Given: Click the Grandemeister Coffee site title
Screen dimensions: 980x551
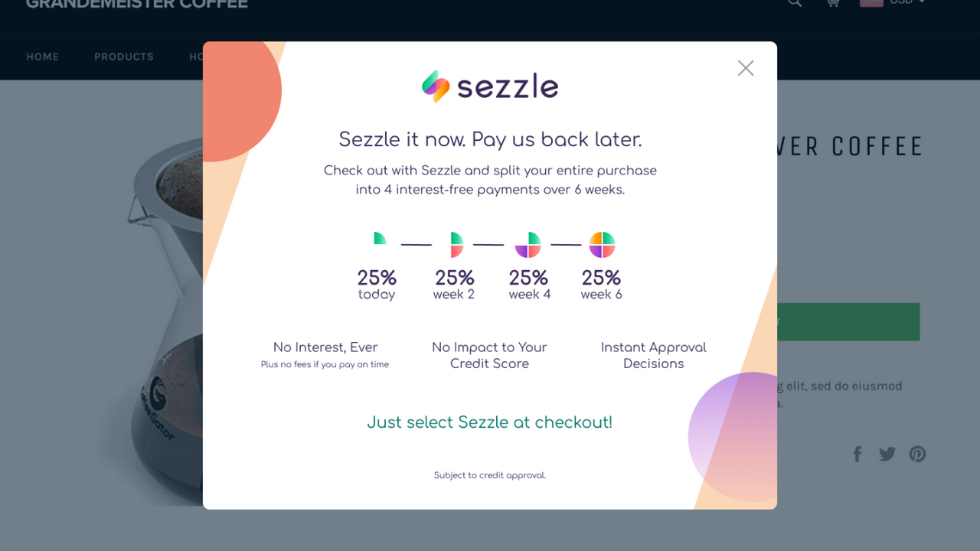Looking at the screenshot, I should pos(137,3).
